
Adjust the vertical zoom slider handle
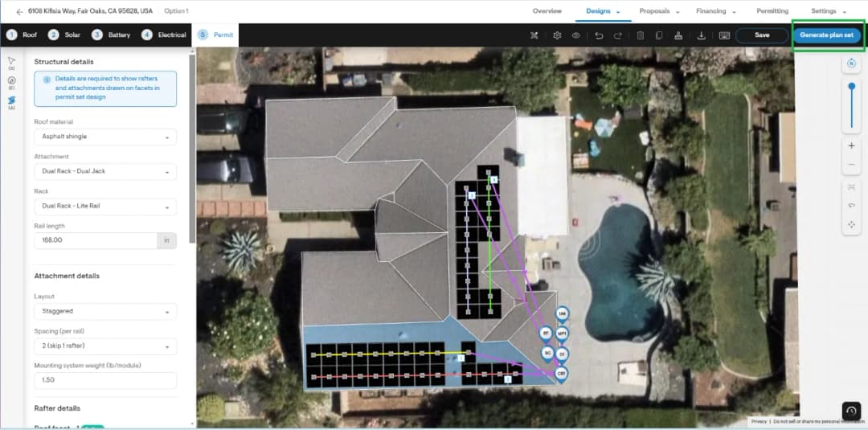coord(851,86)
